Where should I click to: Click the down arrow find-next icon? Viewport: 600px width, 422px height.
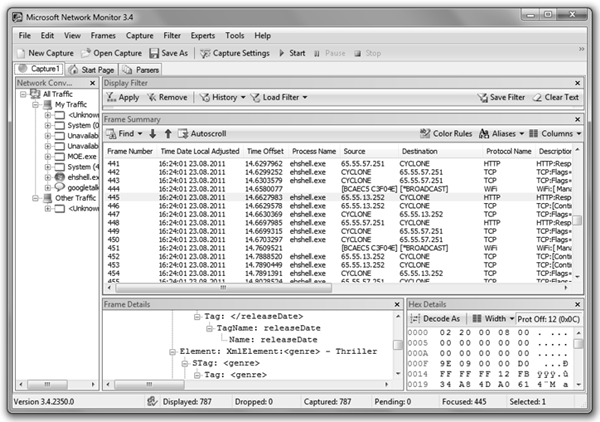click(153, 134)
